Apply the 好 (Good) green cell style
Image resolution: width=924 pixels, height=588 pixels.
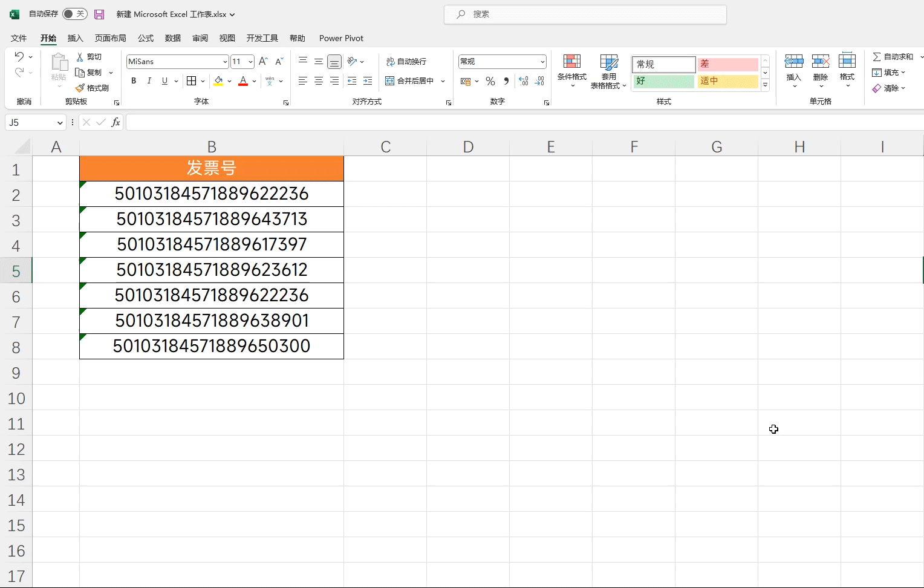click(x=664, y=81)
